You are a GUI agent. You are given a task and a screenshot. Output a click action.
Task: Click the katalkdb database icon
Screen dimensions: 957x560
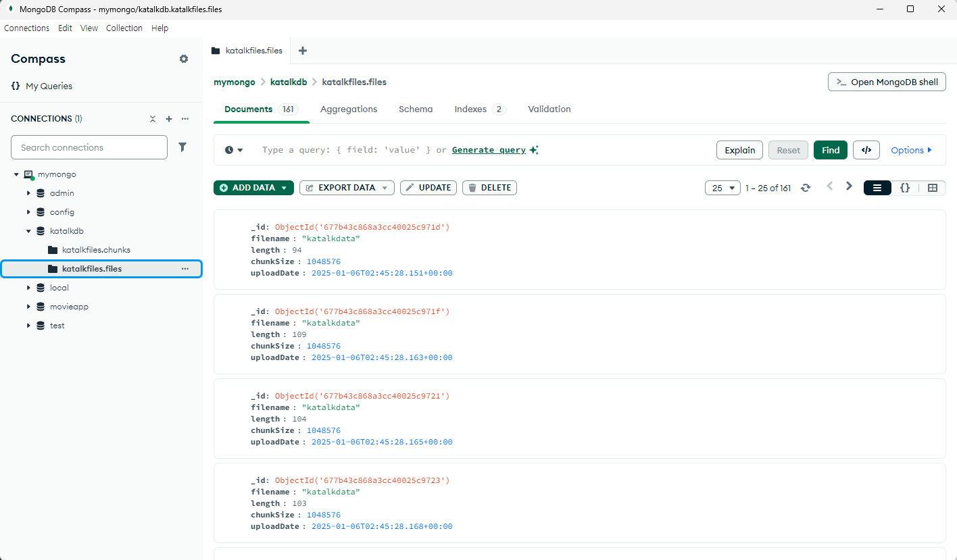41,231
